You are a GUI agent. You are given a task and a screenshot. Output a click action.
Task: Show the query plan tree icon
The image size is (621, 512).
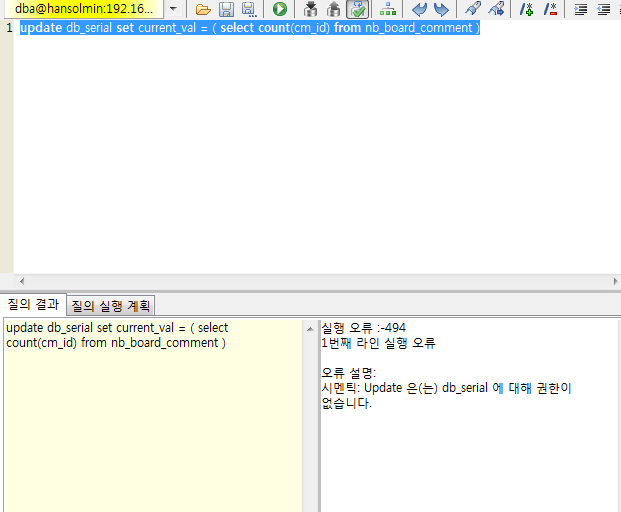pyautogui.click(x=388, y=9)
